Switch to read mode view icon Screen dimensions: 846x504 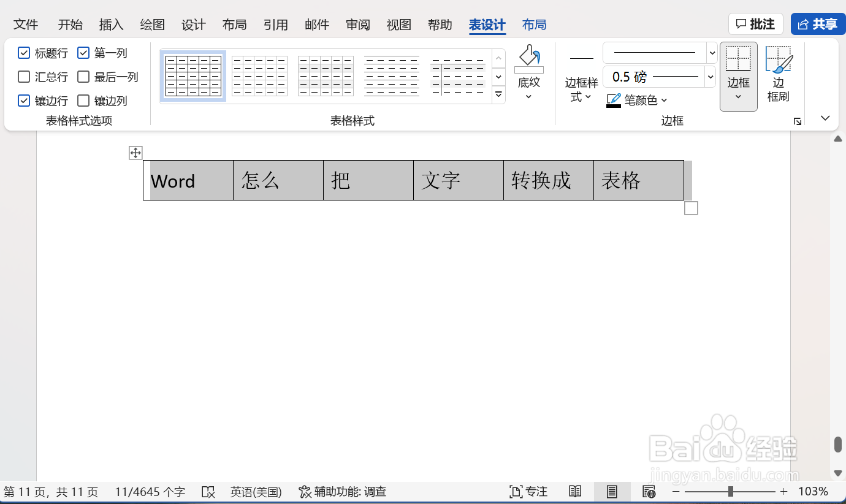point(575,492)
